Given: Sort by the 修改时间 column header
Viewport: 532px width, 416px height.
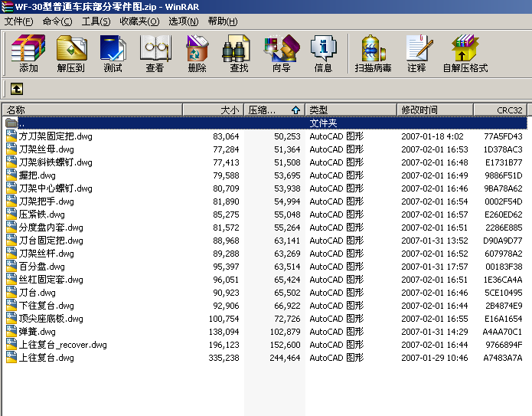Looking at the screenshot, I should 436,110.
